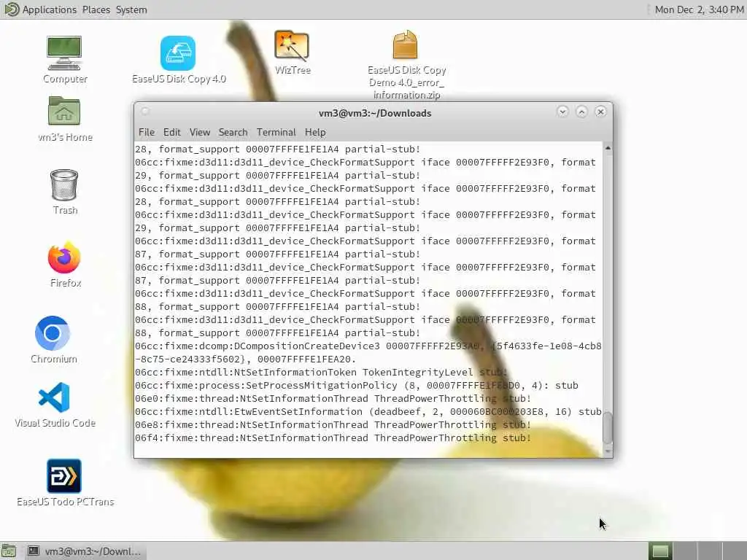Open the terminal File menu
The image size is (747, 560).
tap(146, 133)
